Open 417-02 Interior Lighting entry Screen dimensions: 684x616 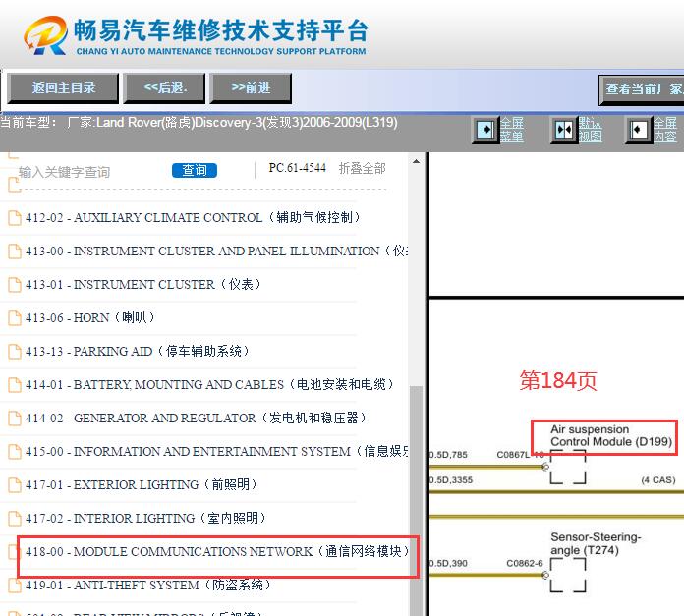click(145, 518)
